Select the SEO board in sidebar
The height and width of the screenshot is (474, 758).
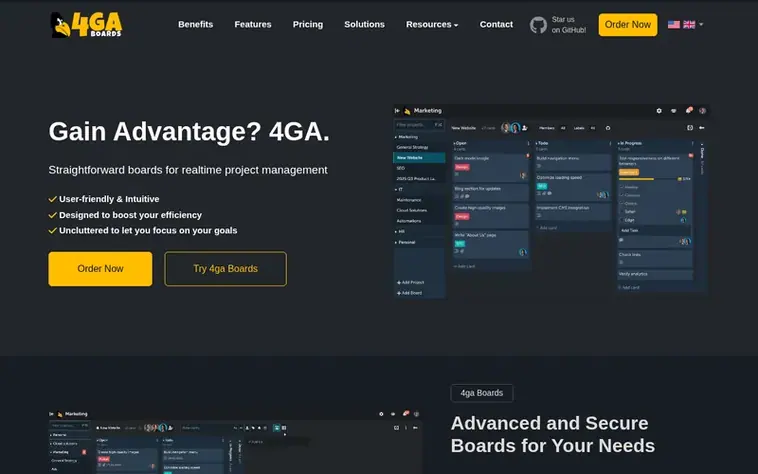(401, 168)
